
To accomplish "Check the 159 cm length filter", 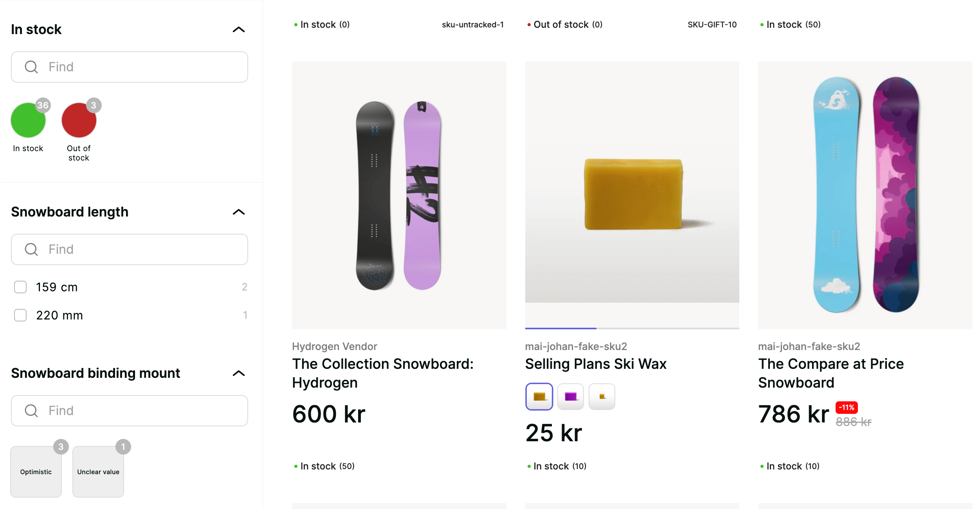I will [x=20, y=287].
